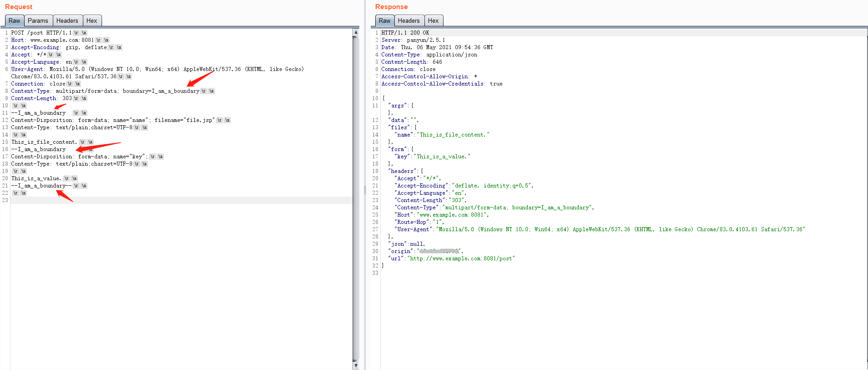This screenshot has width=868, height=370.
Task: Click the 'Access-Control-Allow-Origin: *' response header
Action: 429,76
